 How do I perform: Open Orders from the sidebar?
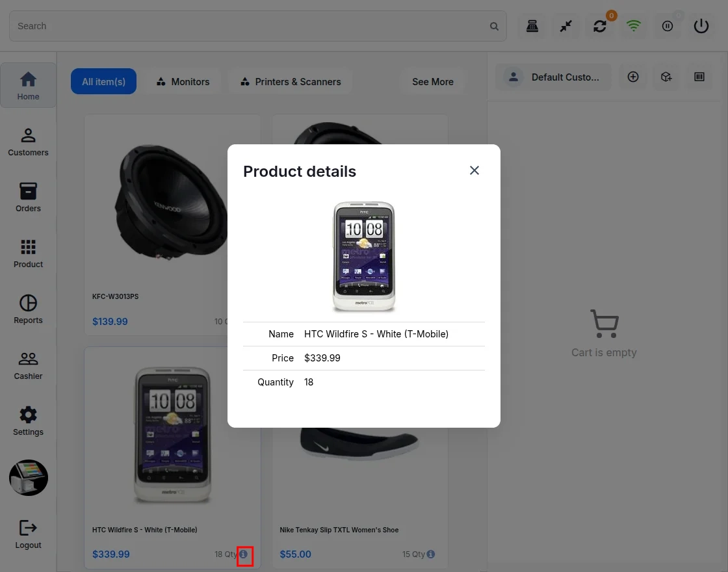click(29, 198)
